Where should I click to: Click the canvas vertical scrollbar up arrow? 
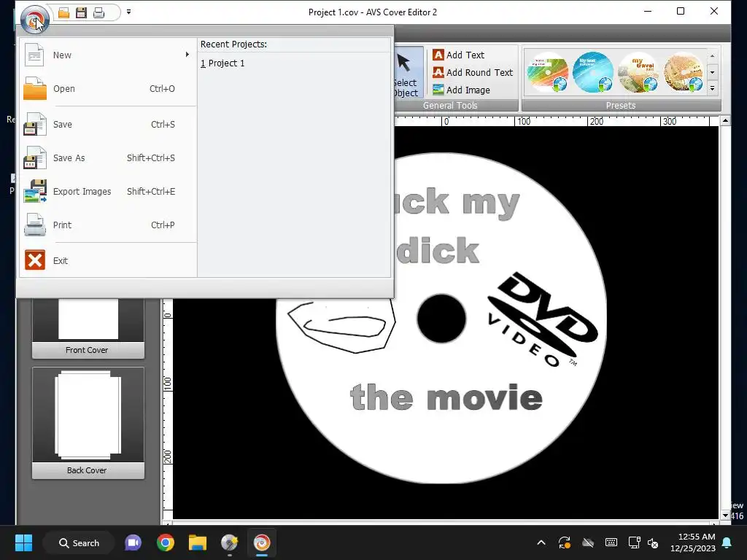(725, 120)
